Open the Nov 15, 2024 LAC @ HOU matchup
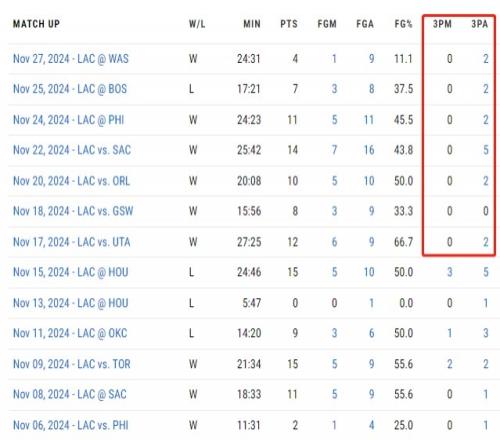The image size is (500, 440). click(71, 272)
